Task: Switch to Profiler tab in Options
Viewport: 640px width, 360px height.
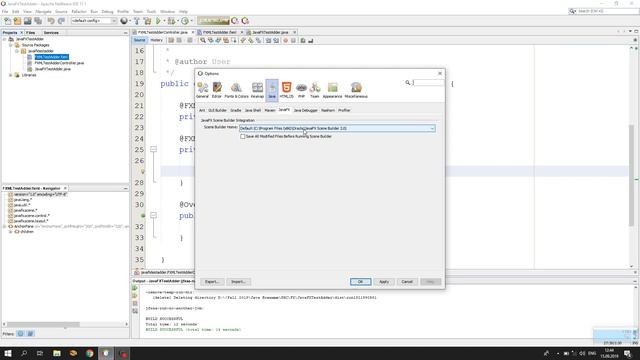Action: [x=344, y=110]
